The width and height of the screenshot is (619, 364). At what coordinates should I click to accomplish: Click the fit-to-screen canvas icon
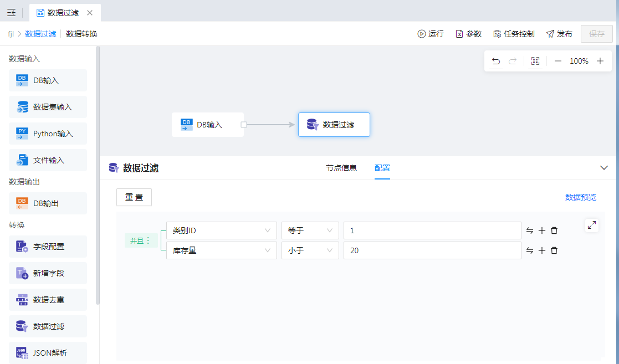click(535, 61)
